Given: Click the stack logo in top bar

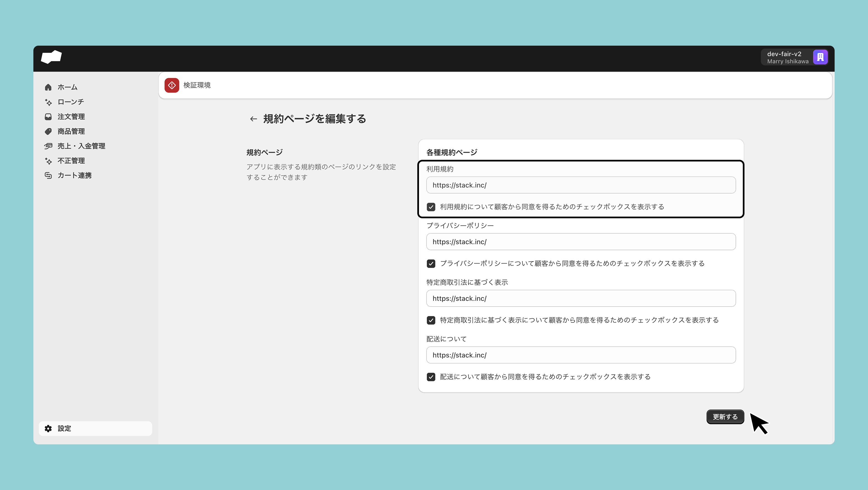Looking at the screenshot, I should 51,57.
